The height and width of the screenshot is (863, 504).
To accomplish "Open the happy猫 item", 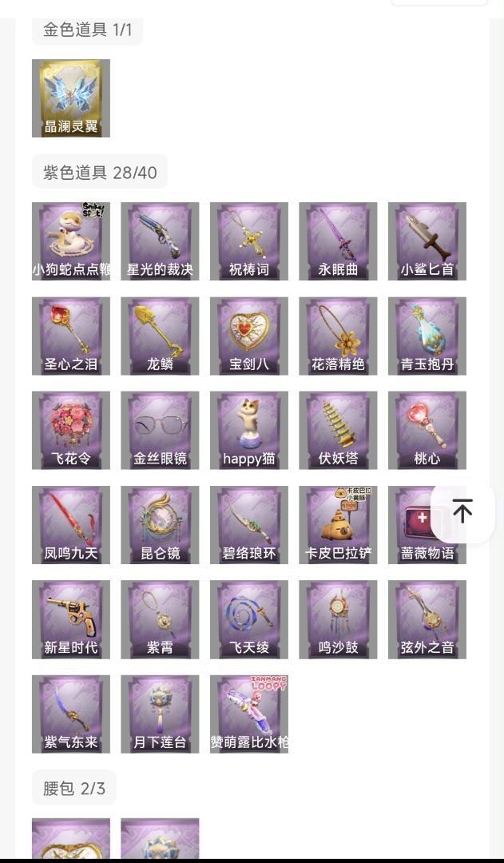I will (x=249, y=431).
